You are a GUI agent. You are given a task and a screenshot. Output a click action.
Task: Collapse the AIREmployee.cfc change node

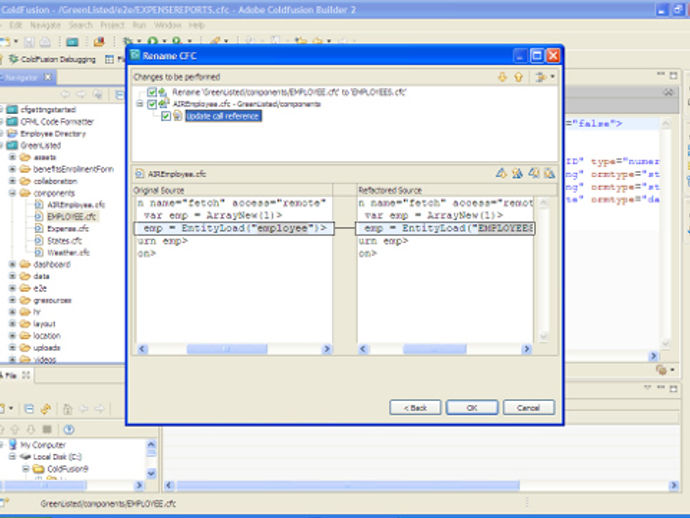click(x=139, y=104)
